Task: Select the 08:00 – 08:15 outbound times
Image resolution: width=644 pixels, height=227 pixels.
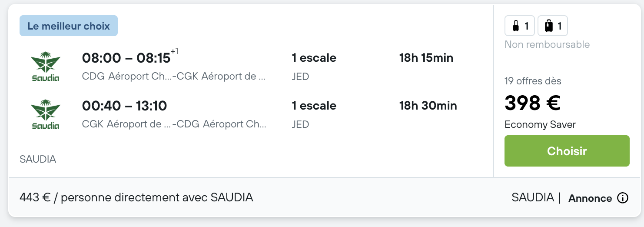Action: click(126, 58)
